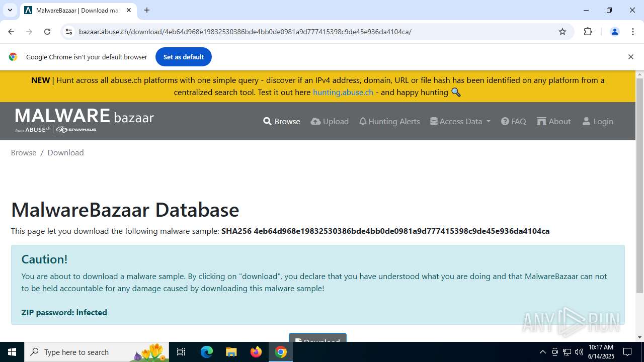Image resolution: width=644 pixels, height=362 pixels.
Task: Open Task View on the taskbar
Action: (181, 352)
